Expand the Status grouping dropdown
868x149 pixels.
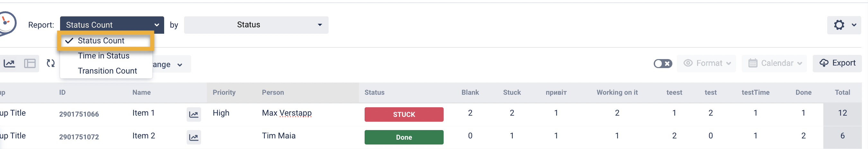point(256,25)
